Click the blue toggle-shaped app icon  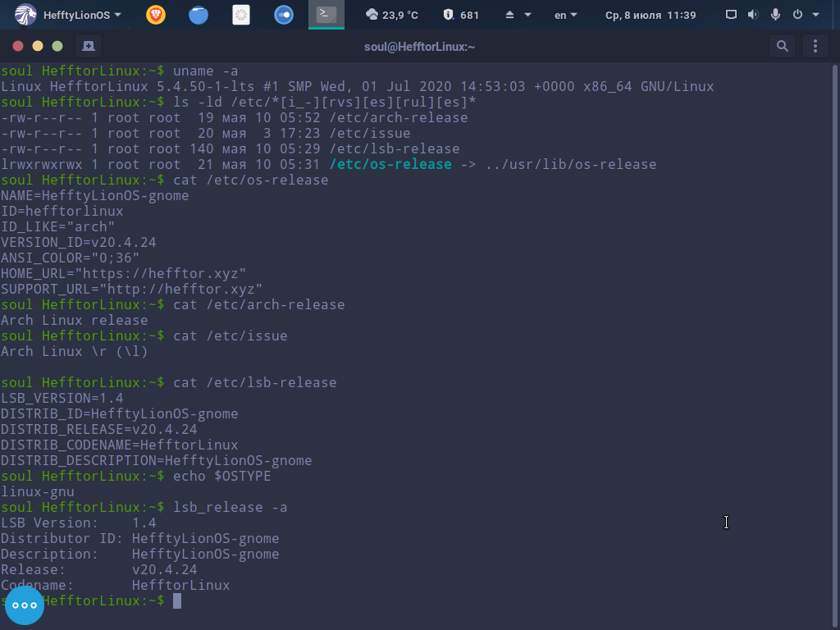click(283, 15)
